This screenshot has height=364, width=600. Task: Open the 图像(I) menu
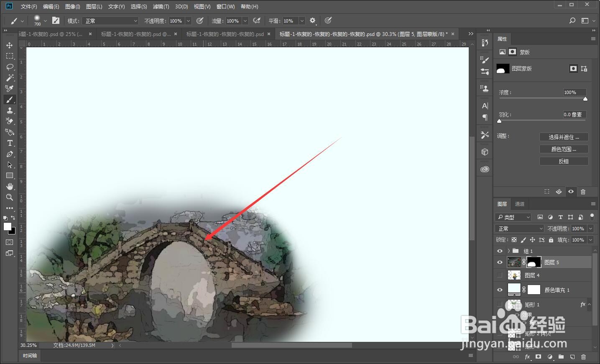(72, 7)
